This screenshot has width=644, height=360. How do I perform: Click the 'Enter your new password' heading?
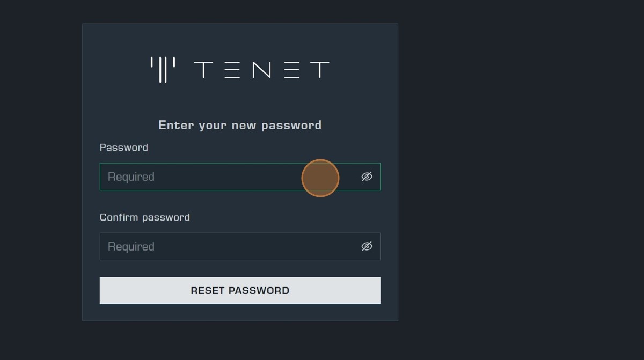pyautogui.click(x=240, y=125)
